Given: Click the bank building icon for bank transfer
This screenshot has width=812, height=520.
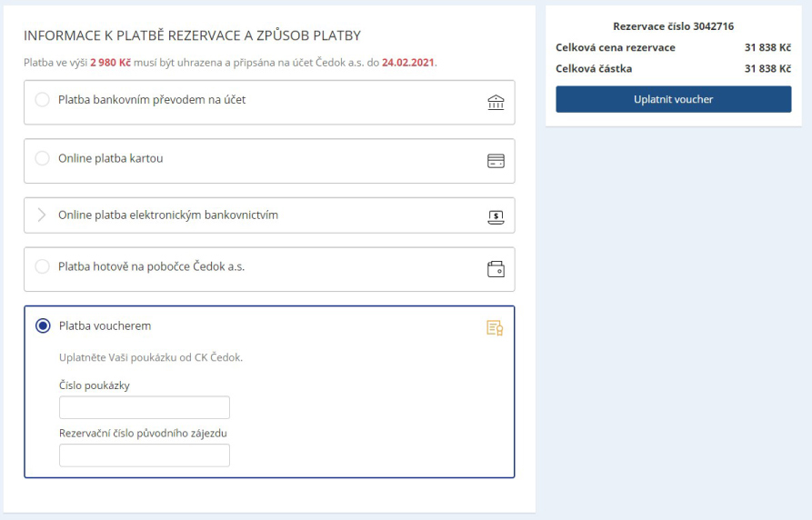Looking at the screenshot, I should pyautogui.click(x=496, y=103).
